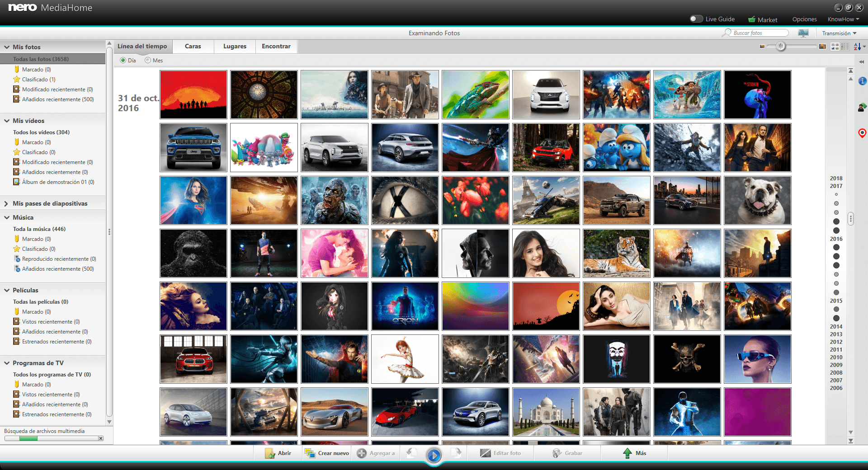Click the Crear nuevo icon
This screenshot has width=868, height=470.
pyautogui.click(x=310, y=453)
